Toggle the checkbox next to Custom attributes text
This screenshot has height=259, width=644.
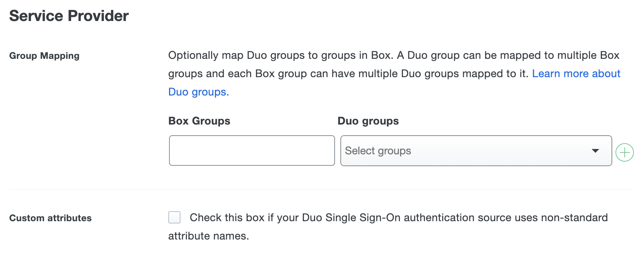point(174,217)
